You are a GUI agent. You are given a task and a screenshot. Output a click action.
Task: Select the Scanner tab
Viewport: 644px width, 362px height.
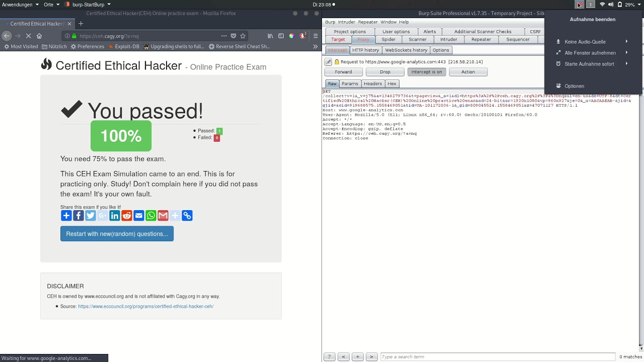418,39
